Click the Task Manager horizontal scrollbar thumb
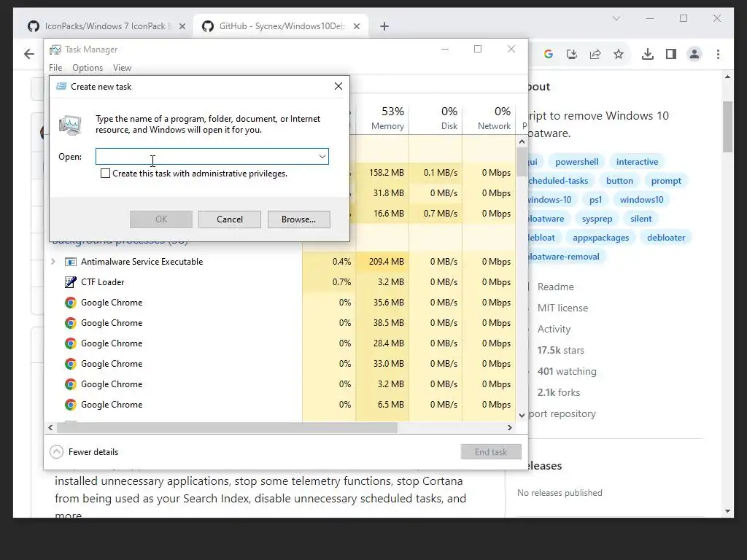747x560 pixels. tap(227, 427)
